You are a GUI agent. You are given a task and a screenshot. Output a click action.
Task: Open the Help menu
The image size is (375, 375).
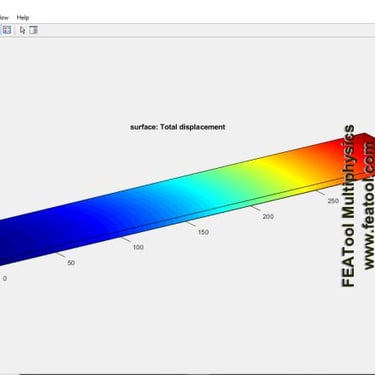click(23, 17)
